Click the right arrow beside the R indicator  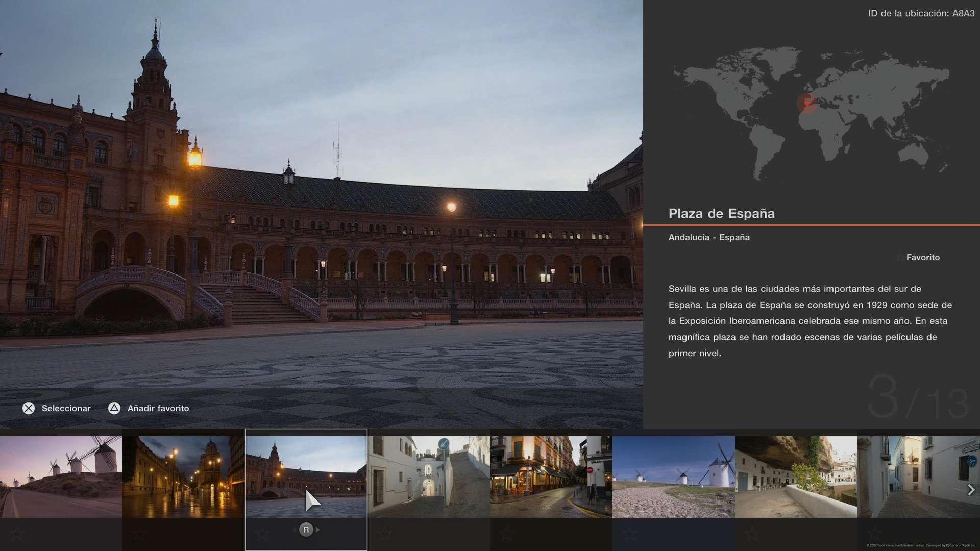pos(318,530)
